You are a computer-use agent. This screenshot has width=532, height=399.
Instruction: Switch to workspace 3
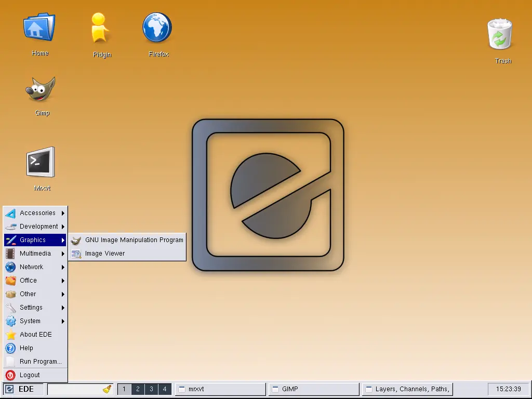151,389
